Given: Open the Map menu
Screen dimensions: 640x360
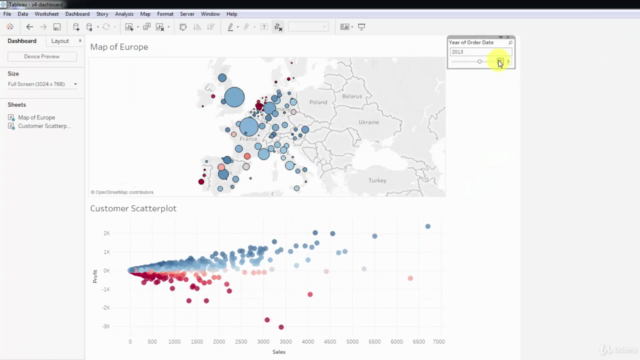Looking at the screenshot, I should [145, 14].
